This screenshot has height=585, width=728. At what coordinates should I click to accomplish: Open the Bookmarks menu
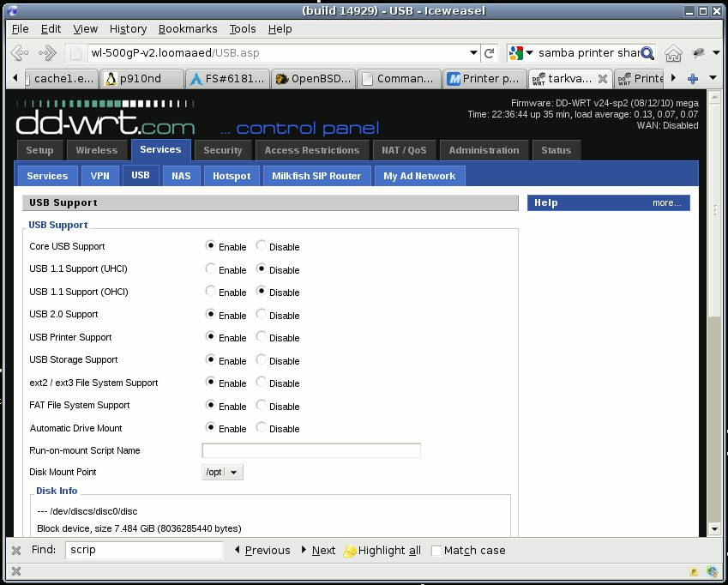point(188,29)
